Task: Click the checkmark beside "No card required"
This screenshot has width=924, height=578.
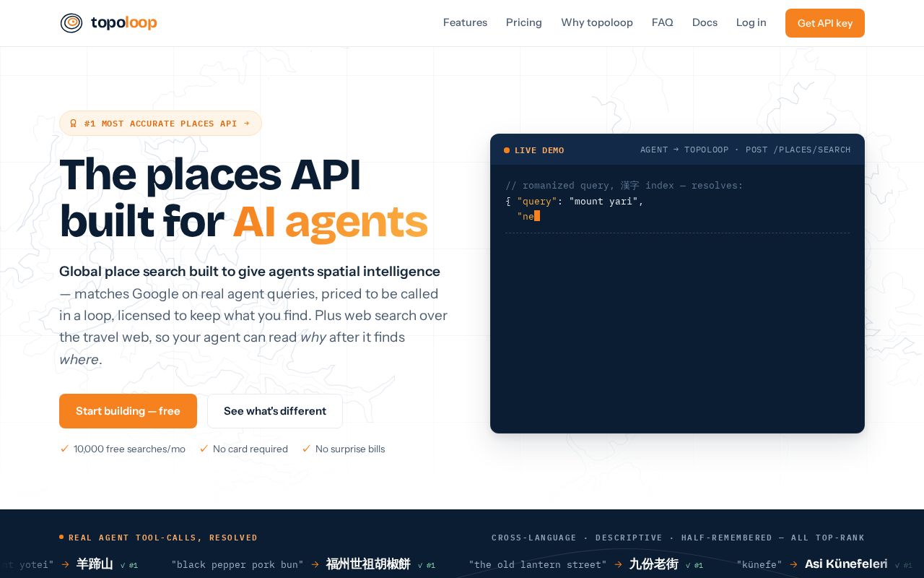Action: [x=204, y=449]
